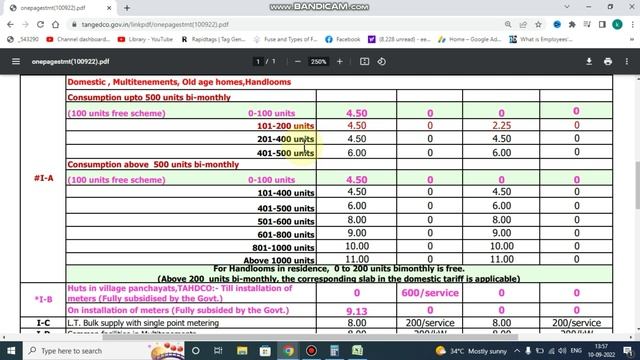Open a new browser tab
This screenshot has height=360, width=640.
point(127,8)
